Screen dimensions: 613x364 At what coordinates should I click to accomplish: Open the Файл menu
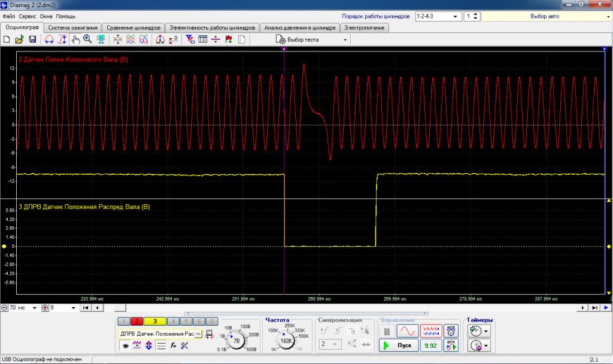tap(8, 16)
